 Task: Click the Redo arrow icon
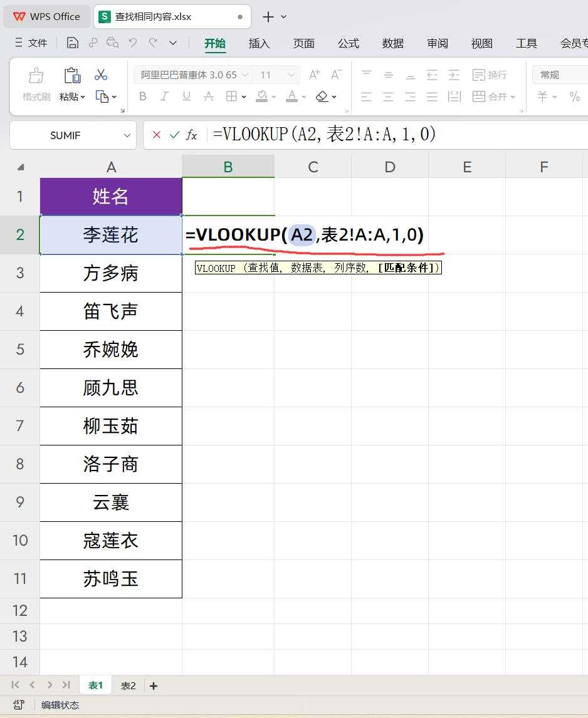tap(153, 43)
